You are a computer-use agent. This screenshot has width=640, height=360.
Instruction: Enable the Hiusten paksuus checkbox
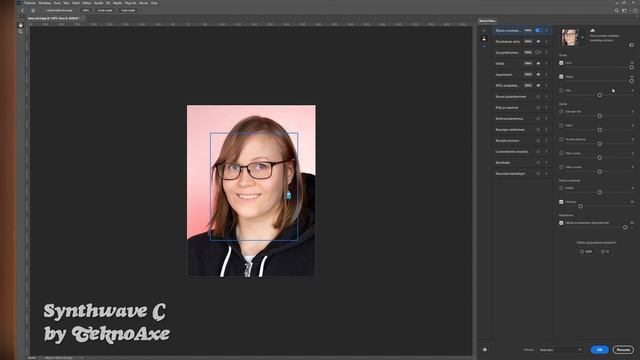(561, 139)
